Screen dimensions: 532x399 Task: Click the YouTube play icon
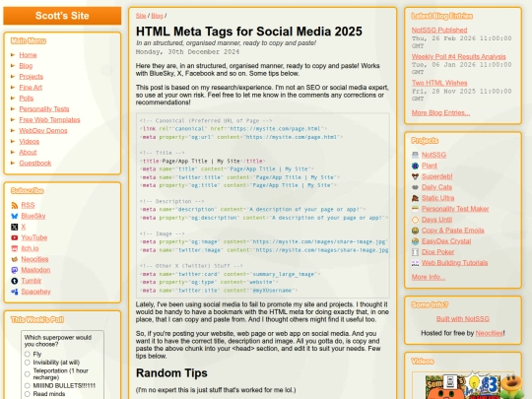point(14,237)
